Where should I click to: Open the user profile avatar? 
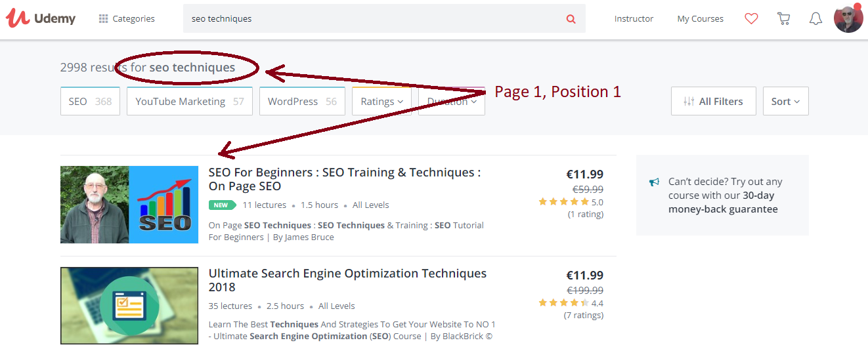848,19
